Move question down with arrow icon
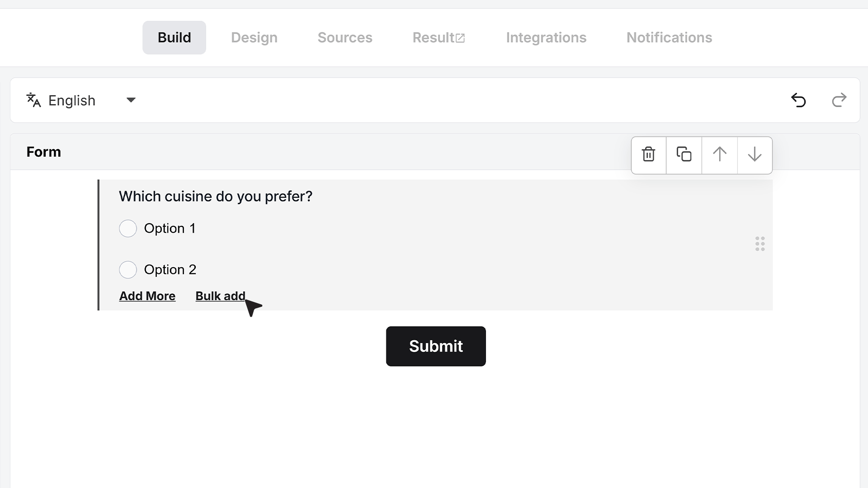Viewport: 868px width, 488px height. 755,155
